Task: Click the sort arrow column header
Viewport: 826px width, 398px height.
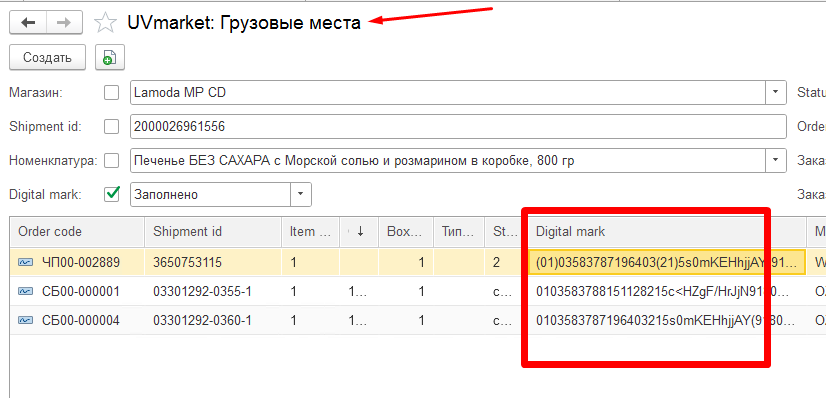Action: pyautogui.click(x=359, y=232)
